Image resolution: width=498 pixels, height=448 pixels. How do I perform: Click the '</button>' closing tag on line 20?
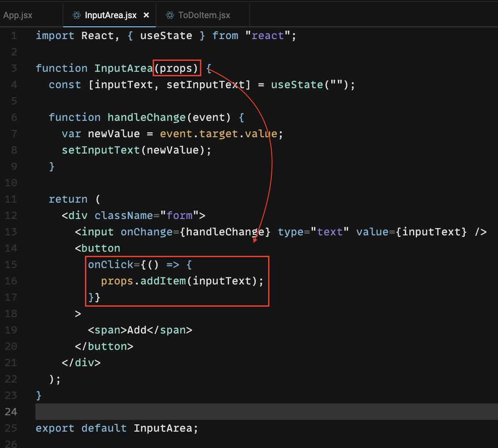(104, 346)
